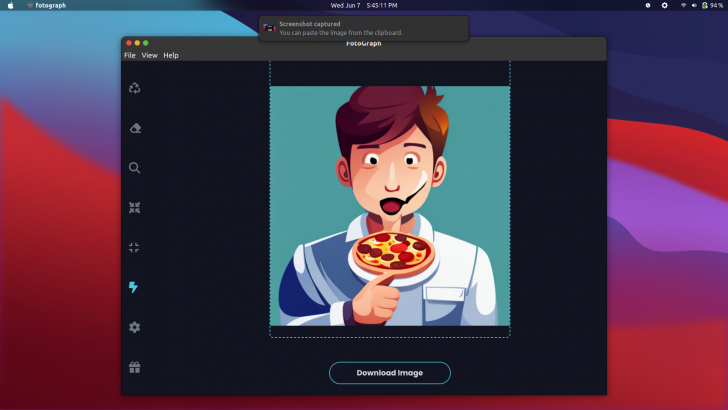This screenshot has width=728, height=410.
Task: Select the eraser tool in the sidebar
Action: pyautogui.click(x=135, y=128)
